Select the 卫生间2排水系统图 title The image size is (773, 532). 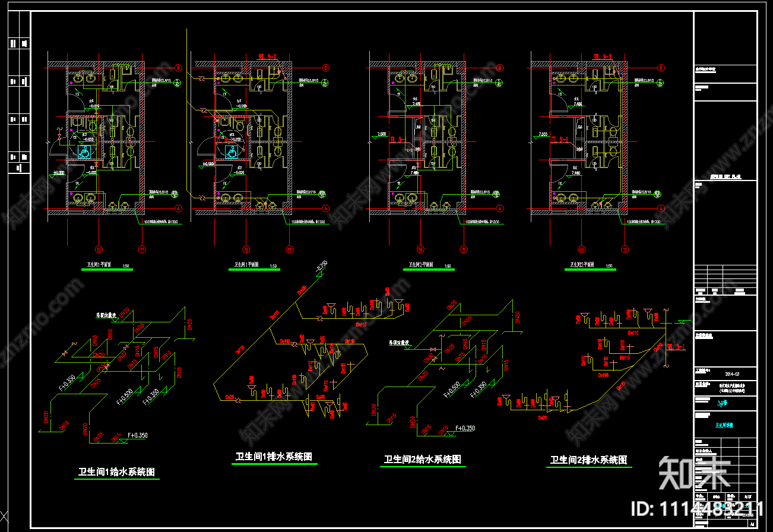point(588,460)
